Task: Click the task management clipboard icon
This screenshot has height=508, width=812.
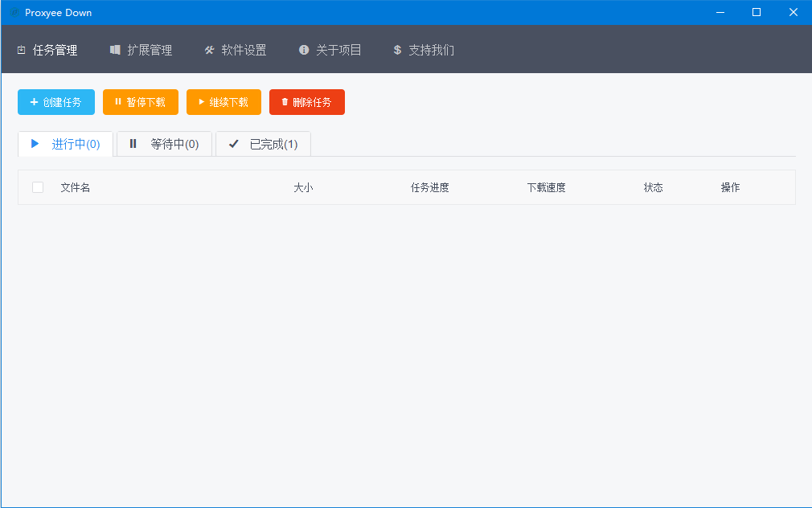Action: pyautogui.click(x=21, y=50)
